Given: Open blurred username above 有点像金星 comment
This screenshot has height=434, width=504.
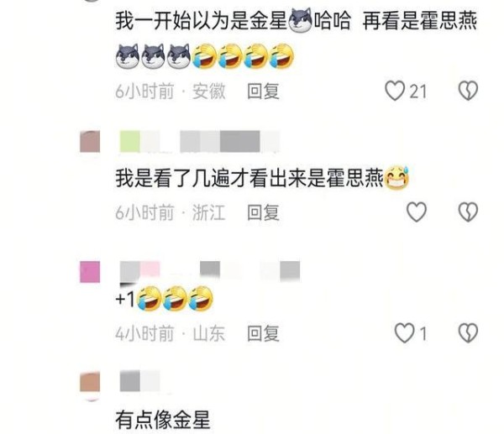Looking at the screenshot, I should click(x=139, y=381).
